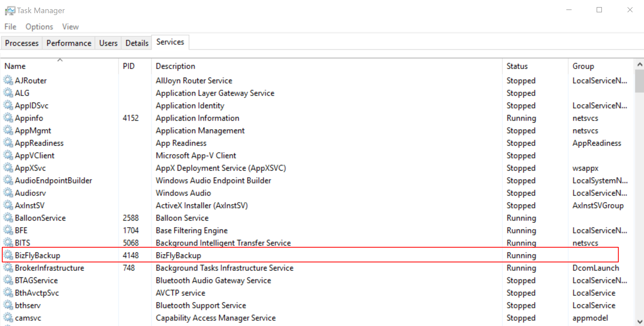This screenshot has width=644, height=326.
Task: Click the gear icon beside AppReadiness
Action: click(x=8, y=143)
